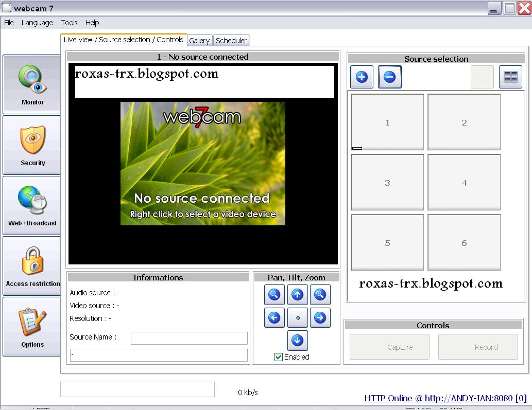
Task: Zoom out using the PTZ control
Action: (274, 295)
